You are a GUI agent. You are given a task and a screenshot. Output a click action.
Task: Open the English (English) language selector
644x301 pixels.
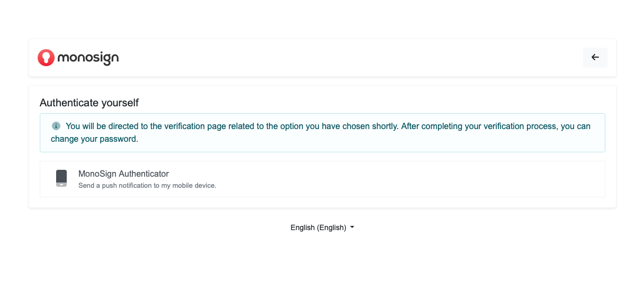[x=322, y=227]
